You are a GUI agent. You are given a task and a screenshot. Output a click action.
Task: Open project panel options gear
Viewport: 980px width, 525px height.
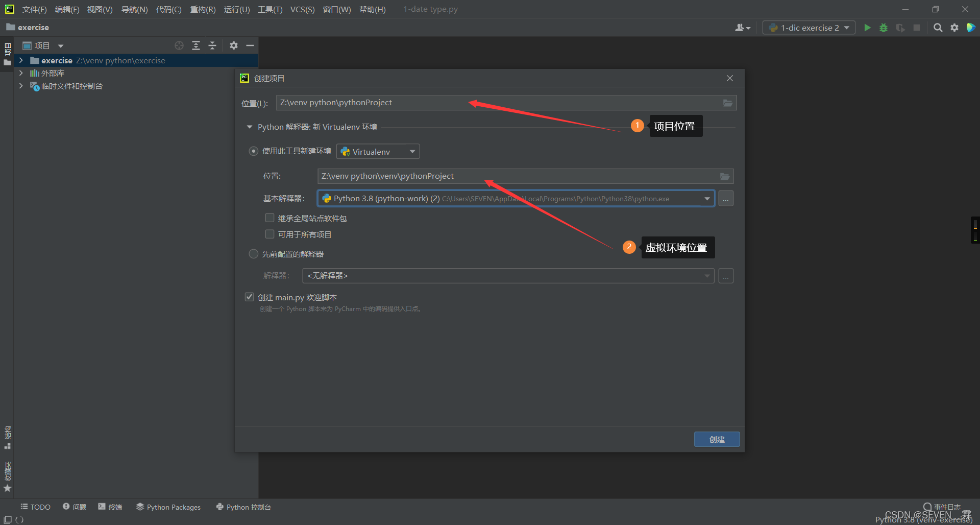234,45
